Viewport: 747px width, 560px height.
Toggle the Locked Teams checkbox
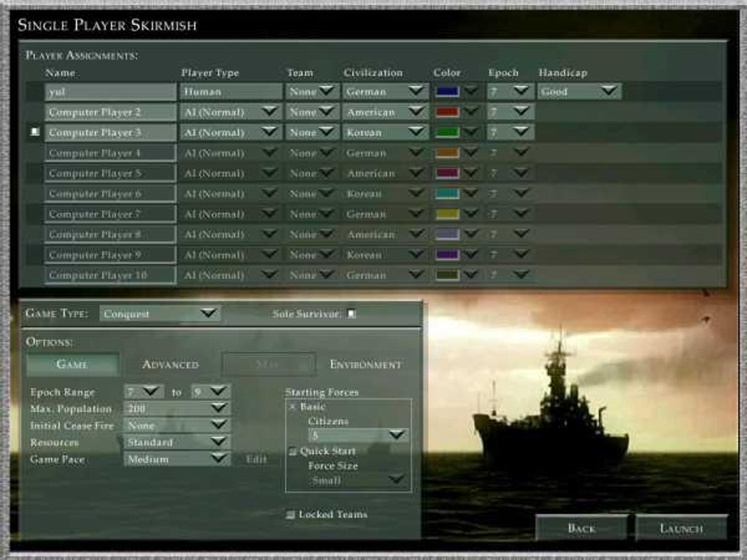point(290,515)
